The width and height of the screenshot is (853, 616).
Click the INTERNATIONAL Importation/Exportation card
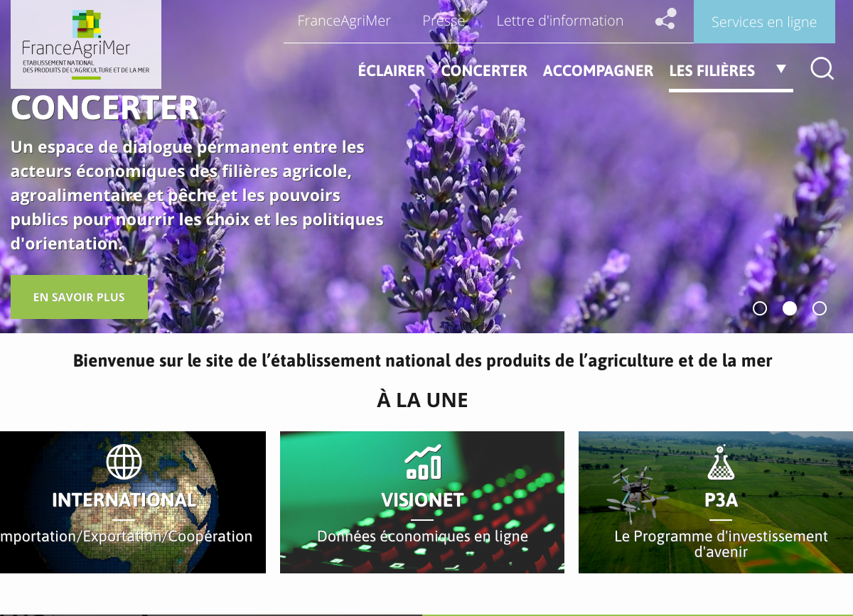133,502
